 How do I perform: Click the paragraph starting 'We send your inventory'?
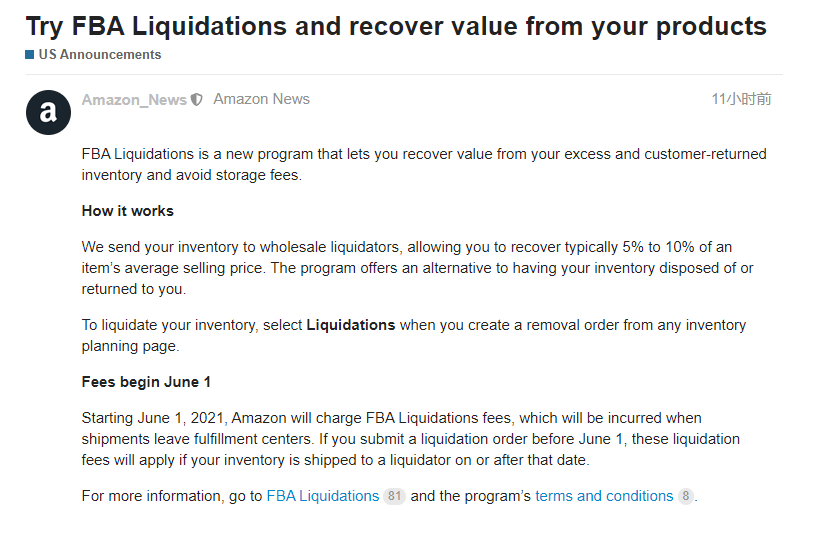click(x=417, y=267)
